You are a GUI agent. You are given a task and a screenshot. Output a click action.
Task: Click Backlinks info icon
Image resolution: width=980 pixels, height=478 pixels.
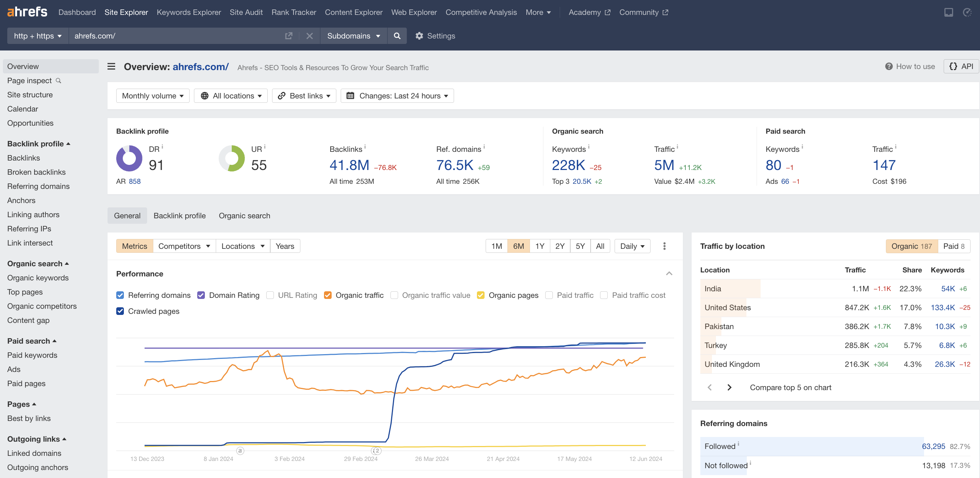[365, 146]
